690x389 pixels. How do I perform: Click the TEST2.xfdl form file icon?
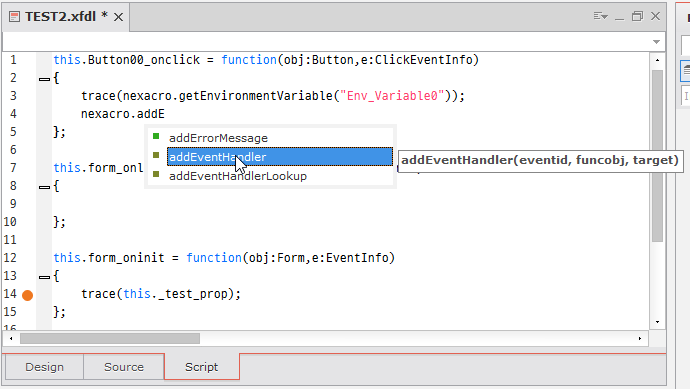point(15,17)
